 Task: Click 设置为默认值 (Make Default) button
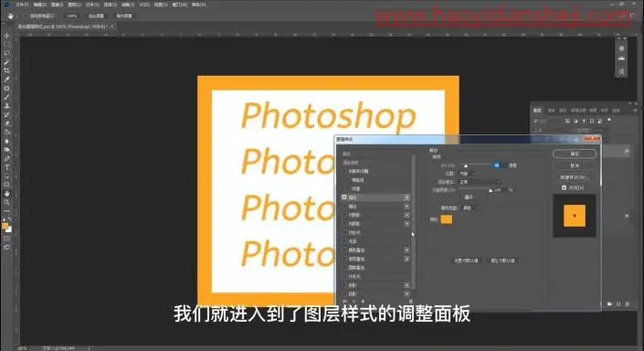click(x=466, y=261)
